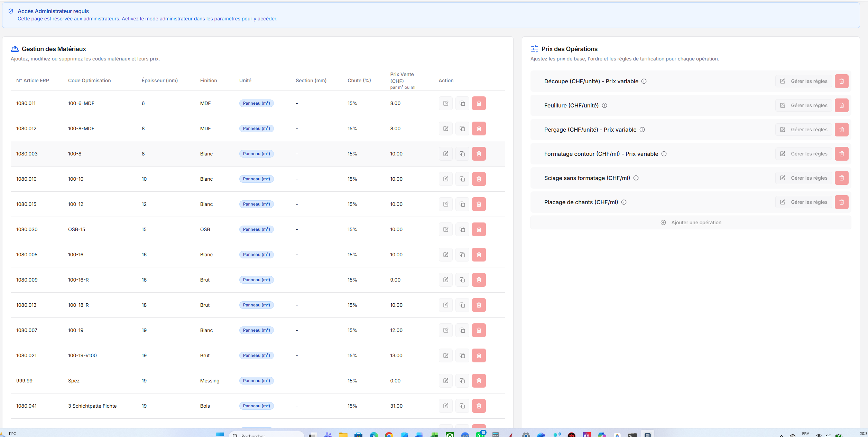
Task: Duplicate the 100-19-V100 material
Action: 462,355
